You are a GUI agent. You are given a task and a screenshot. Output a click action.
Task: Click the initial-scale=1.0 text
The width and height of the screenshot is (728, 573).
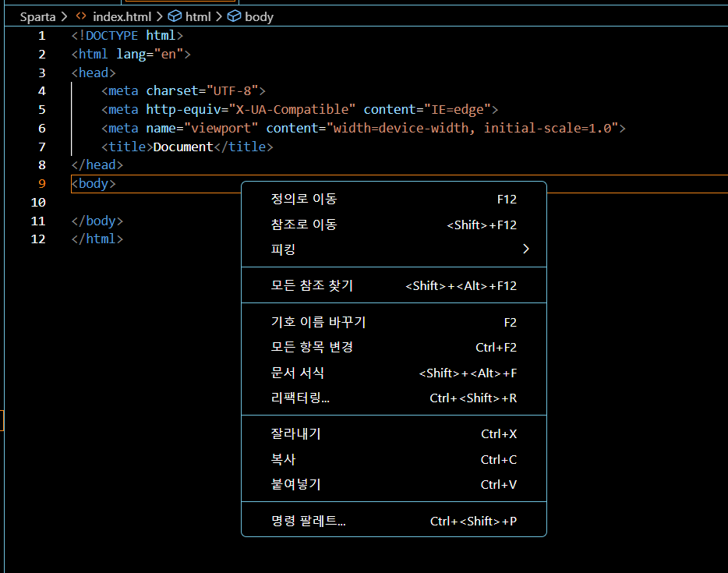[547, 128]
